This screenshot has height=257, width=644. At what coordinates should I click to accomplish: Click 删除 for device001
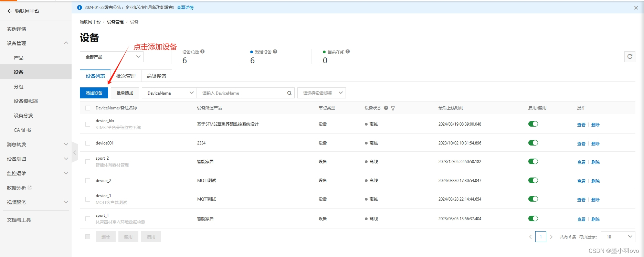coord(595,144)
